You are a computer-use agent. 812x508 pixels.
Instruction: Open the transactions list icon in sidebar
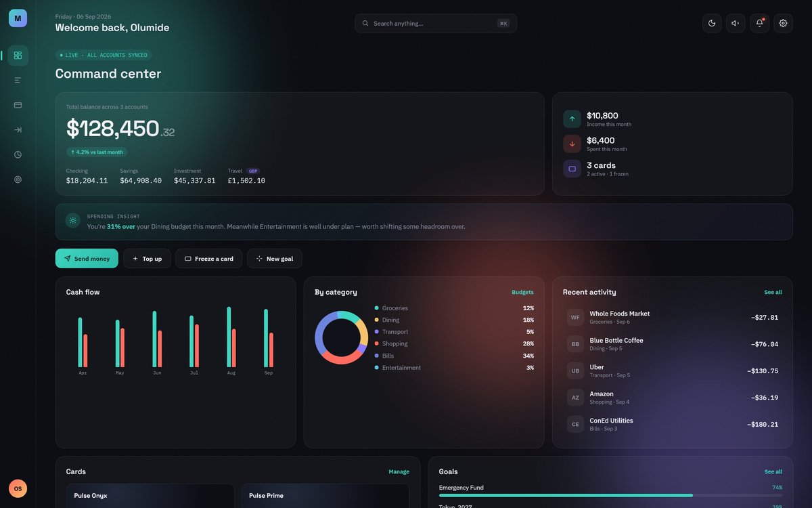click(18, 80)
